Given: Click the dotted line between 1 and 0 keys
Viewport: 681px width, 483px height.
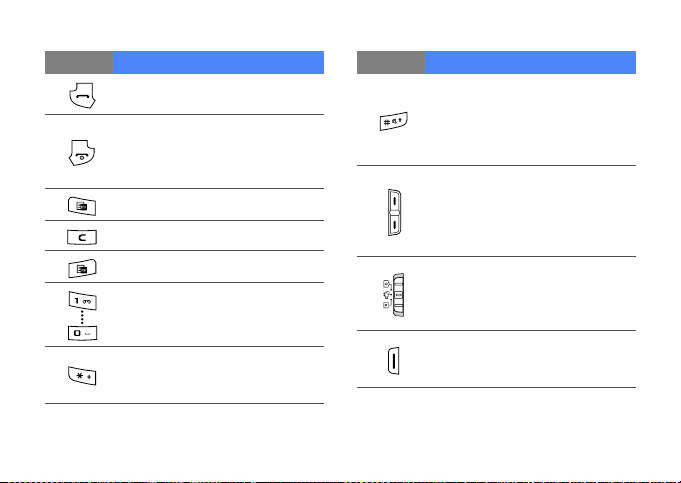Looking at the screenshot, I should [x=79, y=314].
